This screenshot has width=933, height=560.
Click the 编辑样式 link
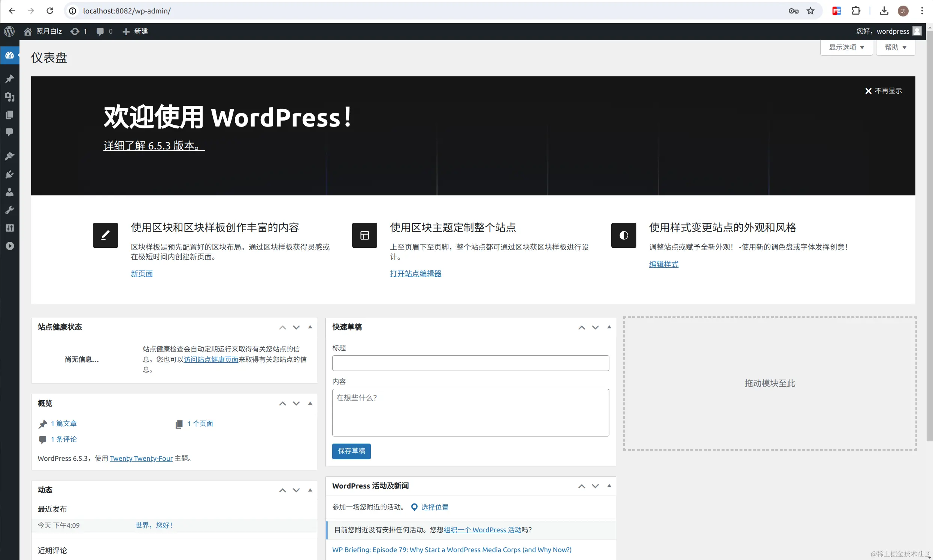coord(663,264)
